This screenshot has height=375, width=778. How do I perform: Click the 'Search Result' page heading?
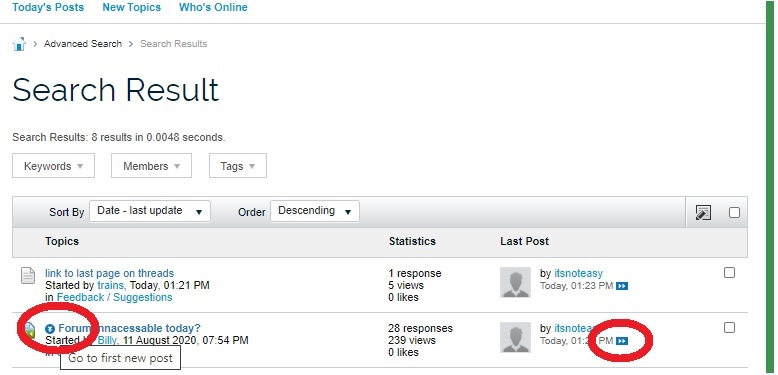[x=116, y=90]
